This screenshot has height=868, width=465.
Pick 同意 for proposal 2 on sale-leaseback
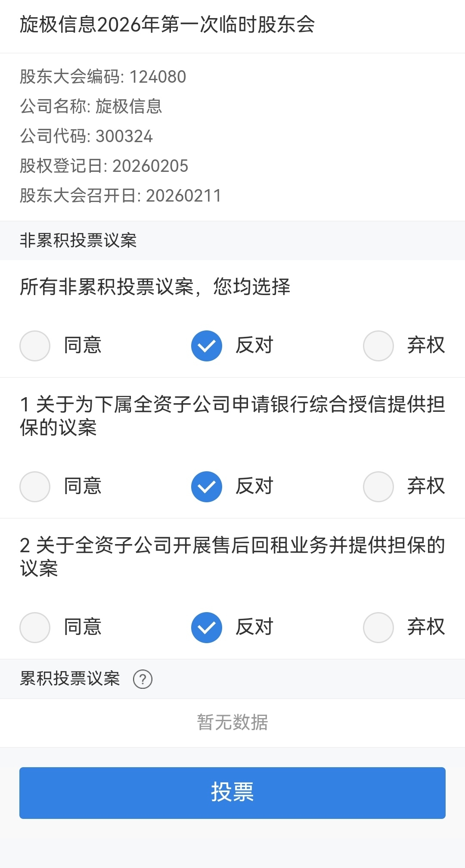click(35, 627)
